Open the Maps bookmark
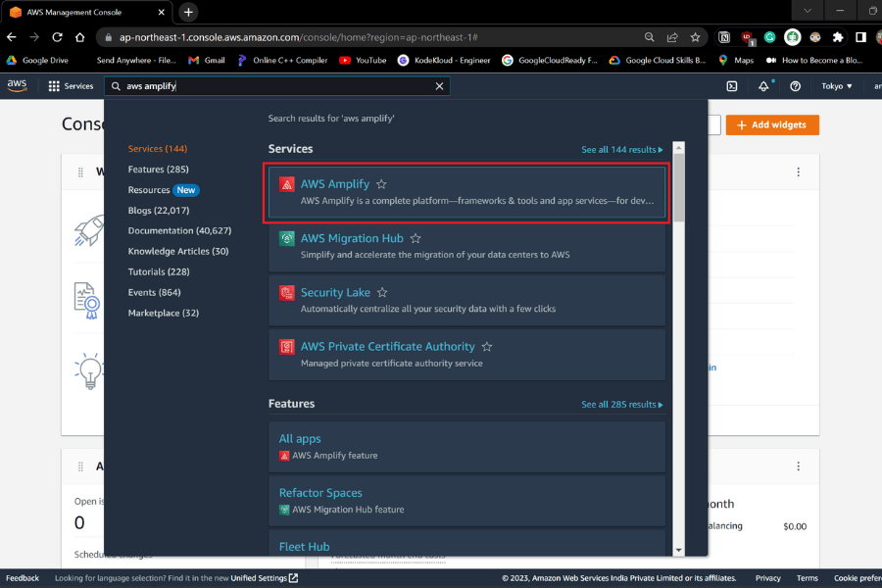The height and width of the screenshot is (588, 882). click(x=736, y=60)
